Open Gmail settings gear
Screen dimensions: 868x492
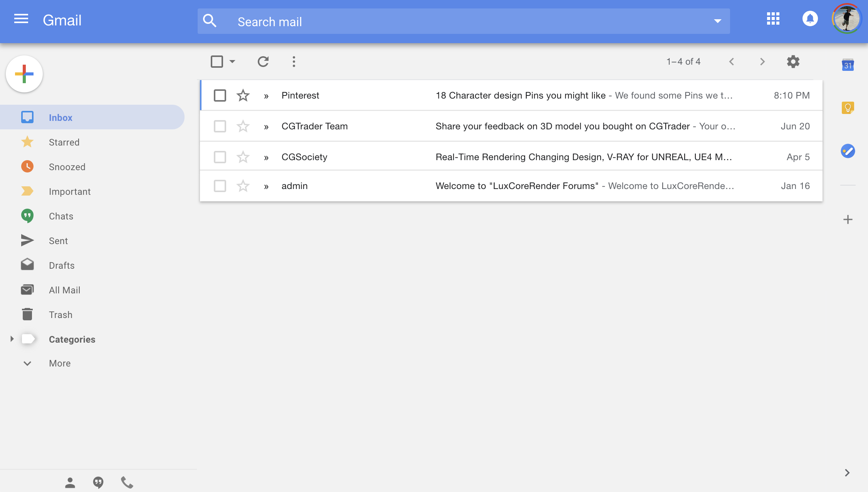tap(792, 61)
